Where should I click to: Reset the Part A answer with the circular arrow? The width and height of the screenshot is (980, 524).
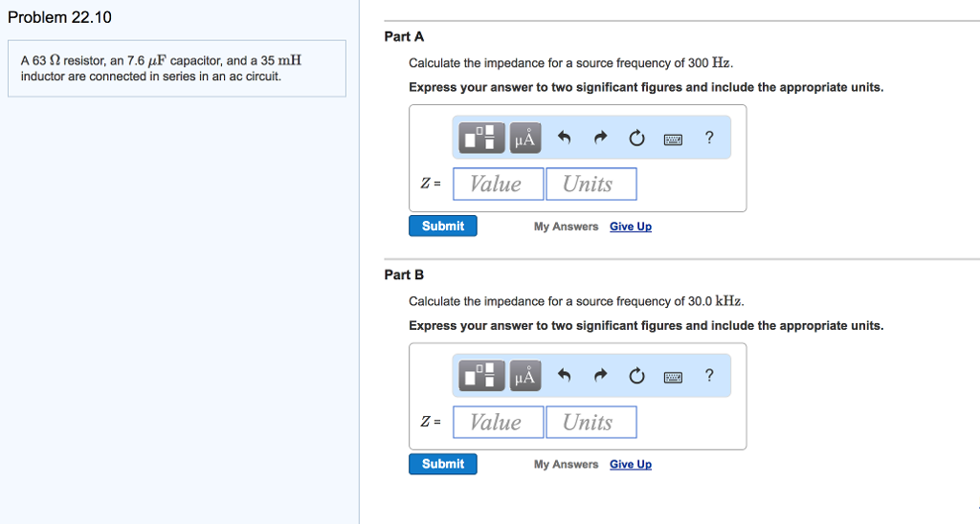pos(636,139)
